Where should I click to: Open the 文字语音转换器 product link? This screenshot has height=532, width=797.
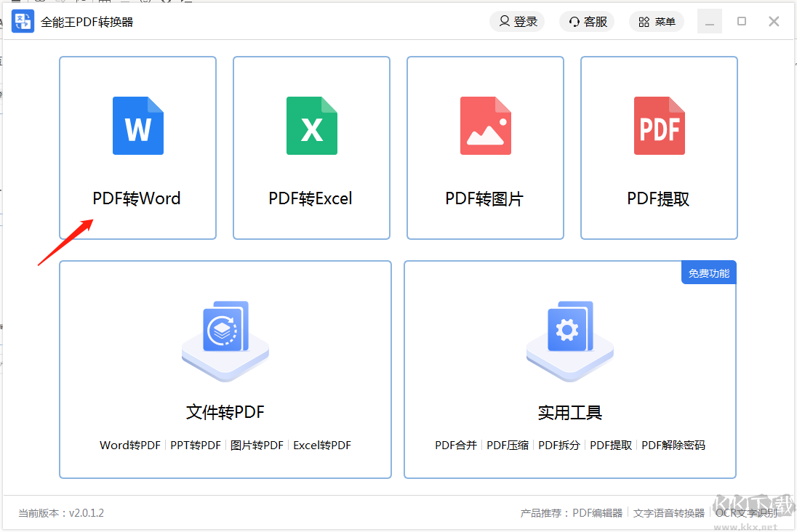[x=669, y=513]
